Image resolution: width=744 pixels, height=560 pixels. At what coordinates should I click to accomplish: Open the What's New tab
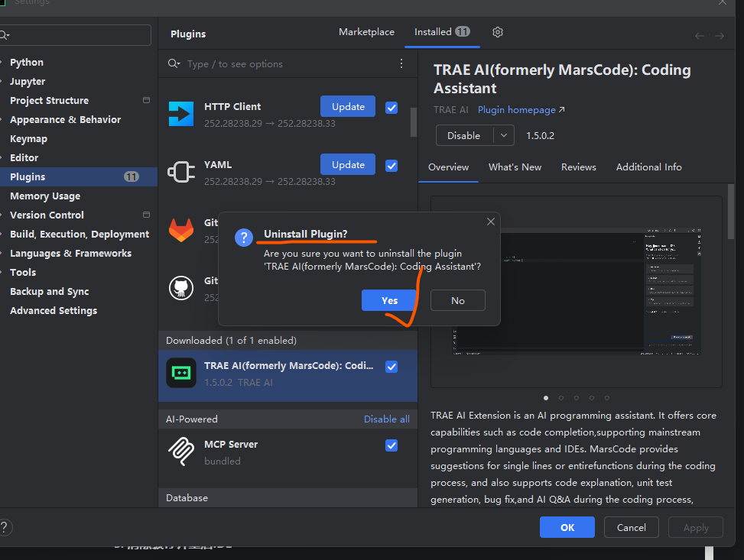tap(515, 167)
